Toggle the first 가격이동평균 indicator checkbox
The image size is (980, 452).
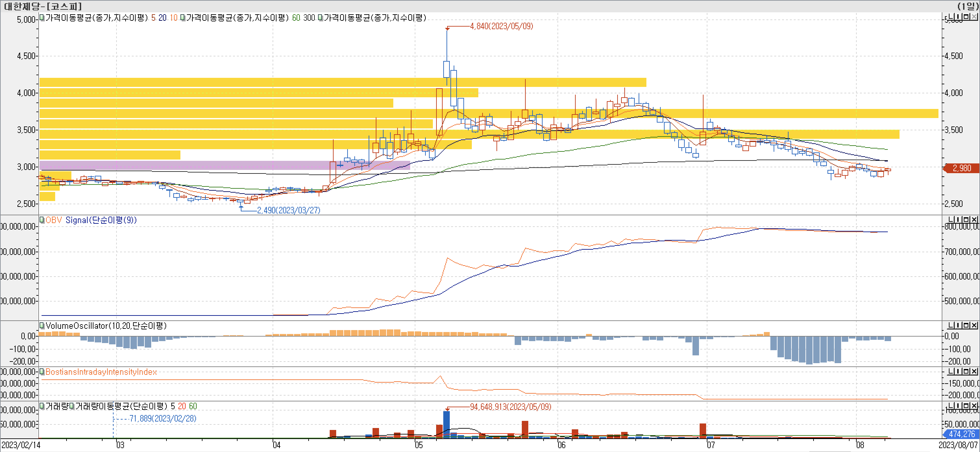42,18
